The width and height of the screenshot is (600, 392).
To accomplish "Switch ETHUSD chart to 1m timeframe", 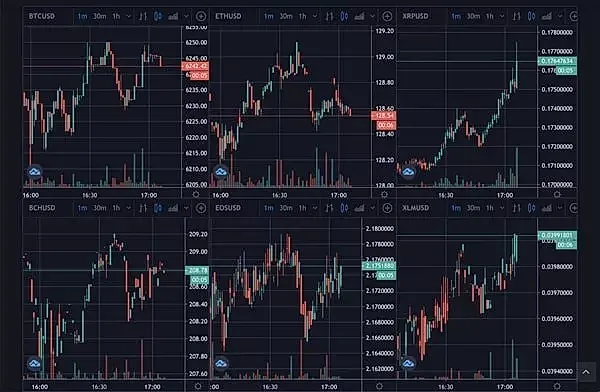I will coord(269,16).
